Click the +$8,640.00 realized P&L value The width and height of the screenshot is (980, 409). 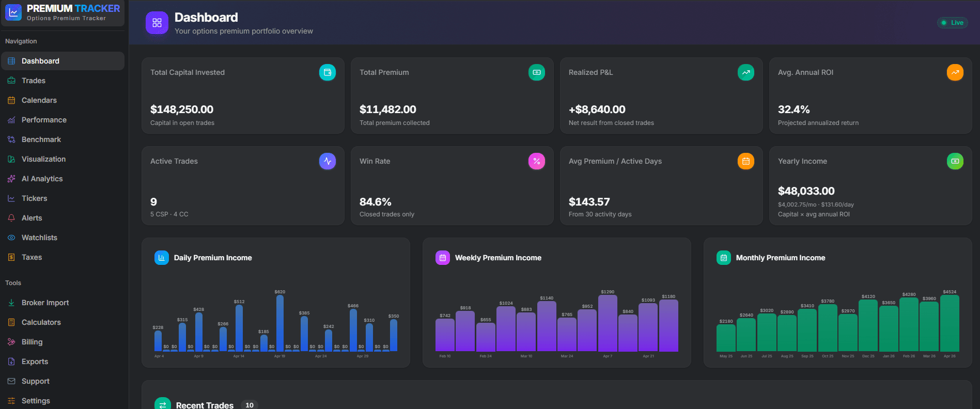pyautogui.click(x=597, y=109)
